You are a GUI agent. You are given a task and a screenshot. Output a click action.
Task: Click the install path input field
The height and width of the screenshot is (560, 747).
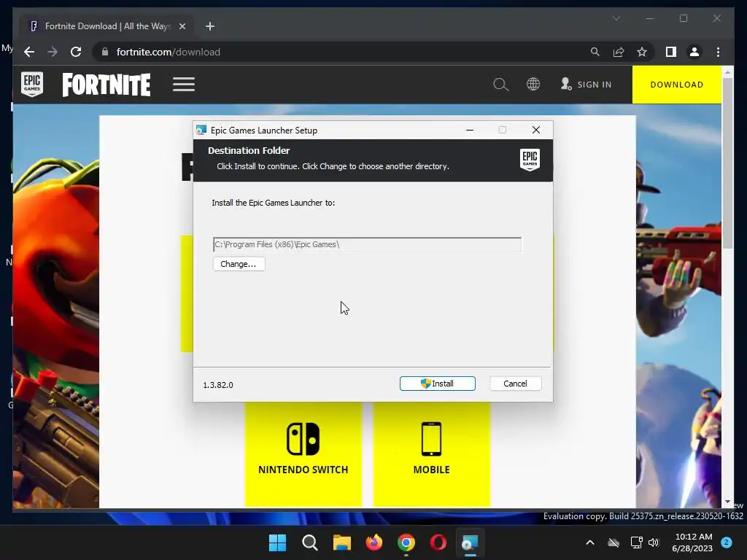click(x=368, y=244)
